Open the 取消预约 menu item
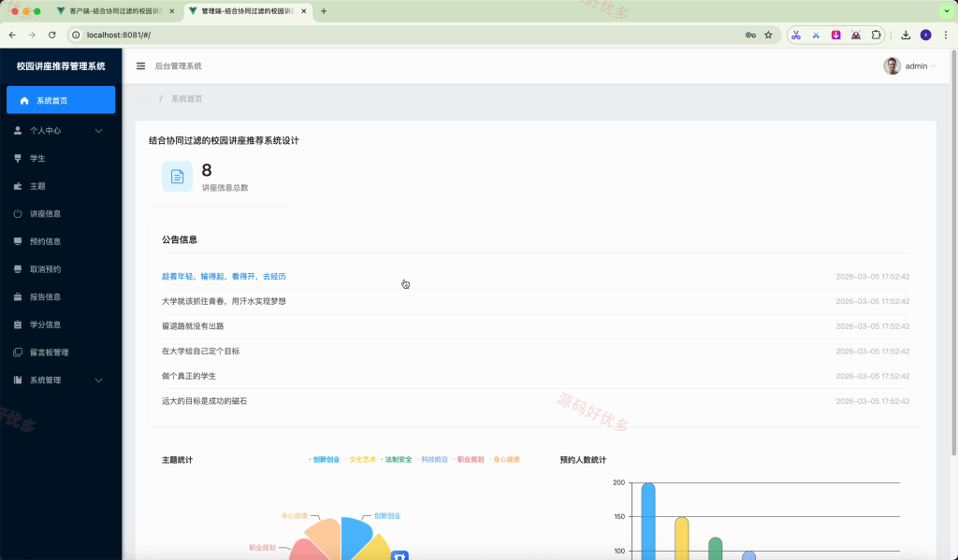Viewport: 958px width, 560px height. click(x=61, y=269)
